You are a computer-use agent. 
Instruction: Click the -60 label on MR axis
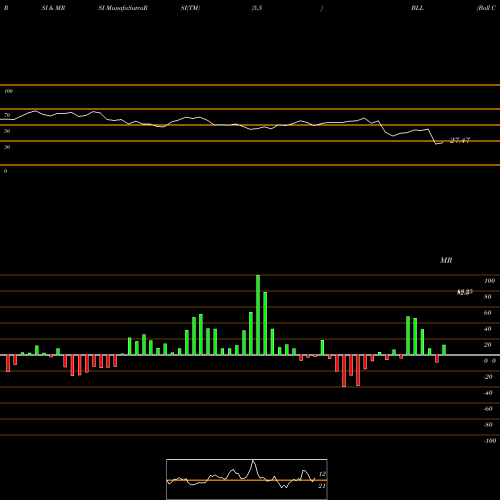[x=488, y=409]
